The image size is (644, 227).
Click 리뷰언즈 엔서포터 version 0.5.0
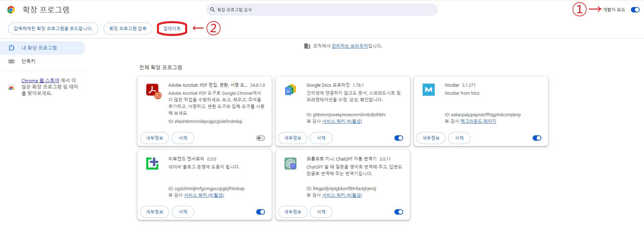(212, 159)
